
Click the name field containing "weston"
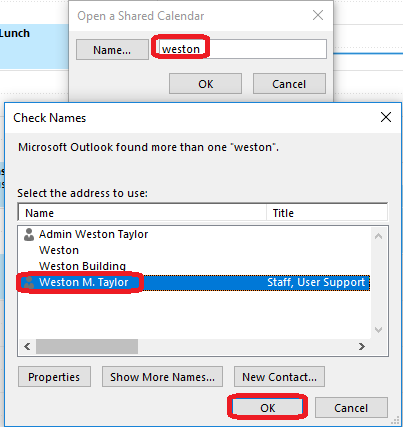click(x=242, y=49)
